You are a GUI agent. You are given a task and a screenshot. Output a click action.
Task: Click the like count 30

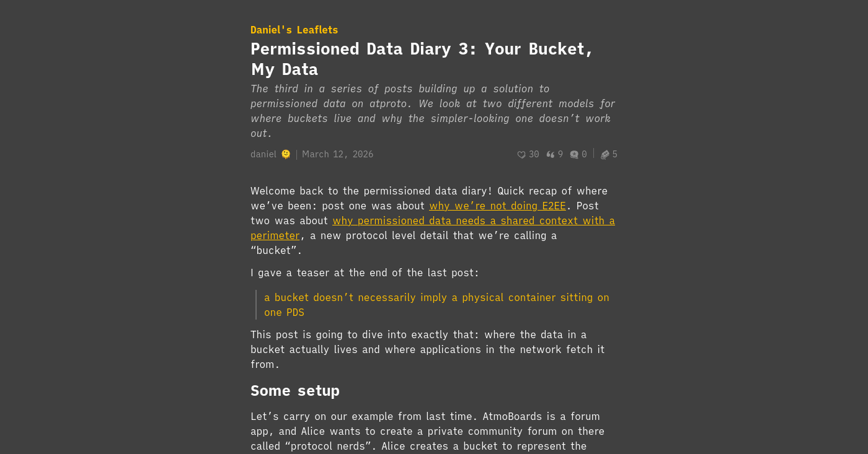534,154
